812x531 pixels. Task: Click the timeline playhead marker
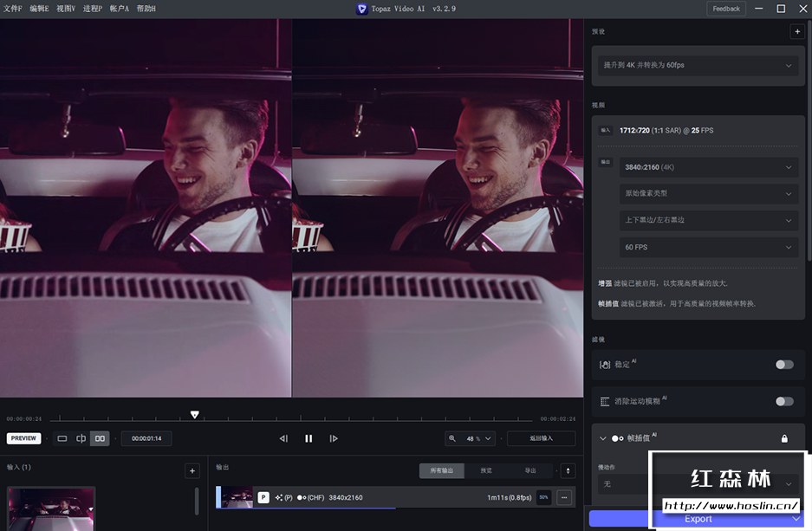click(195, 415)
